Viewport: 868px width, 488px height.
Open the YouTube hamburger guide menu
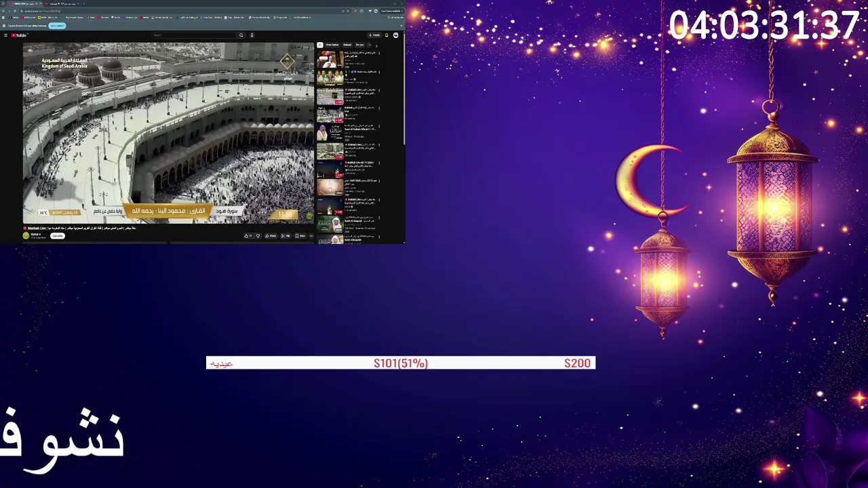tap(5, 35)
